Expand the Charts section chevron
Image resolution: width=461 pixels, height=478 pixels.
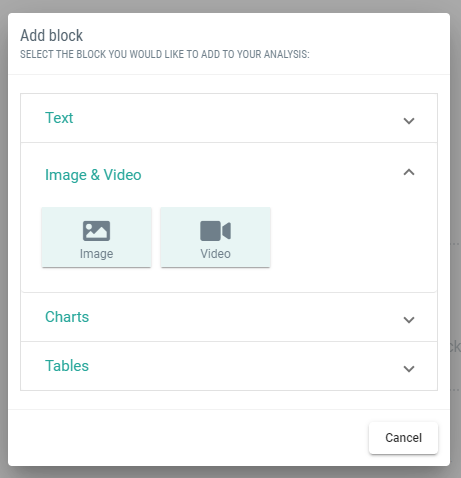409,320
